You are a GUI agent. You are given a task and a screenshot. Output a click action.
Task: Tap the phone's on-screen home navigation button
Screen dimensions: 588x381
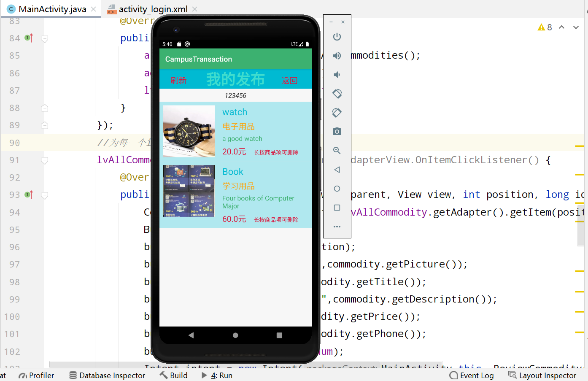coord(235,335)
